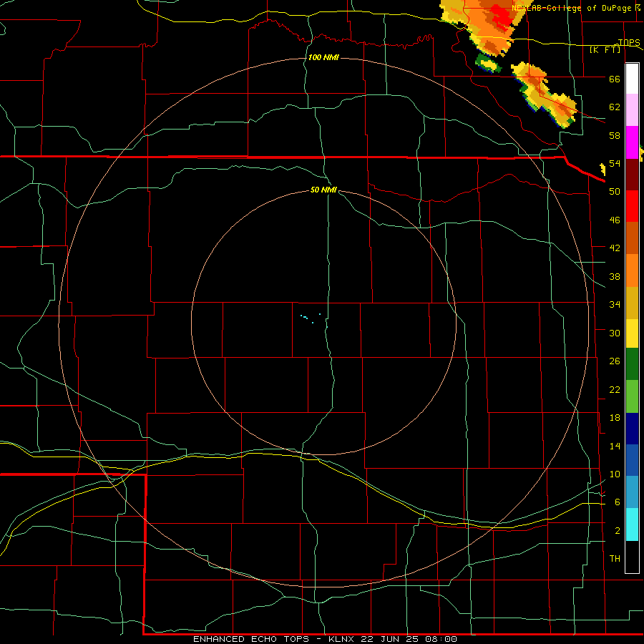Image resolution: width=644 pixels, height=644 pixels.
Task: Select the yellow legend swatch near 30
Action: click(632, 333)
